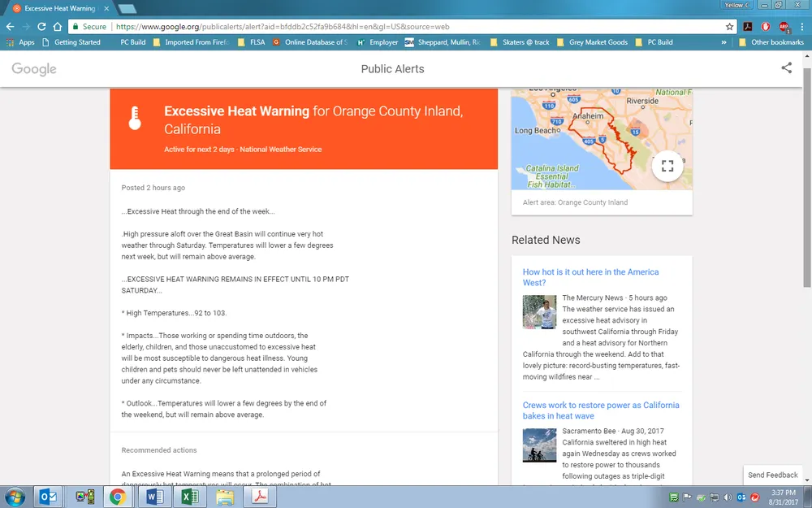Viewport: 812px width, 508px height.
Task: Click the share icon in Public Alerts header
Action: coord(786,68)
